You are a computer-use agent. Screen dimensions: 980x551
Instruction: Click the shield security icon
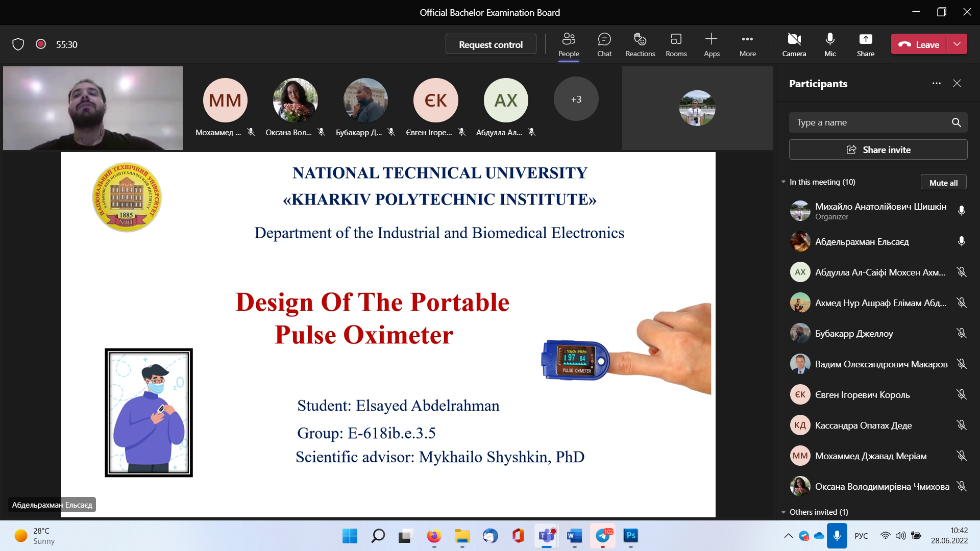pyautogui.click(x=18, y=44)
